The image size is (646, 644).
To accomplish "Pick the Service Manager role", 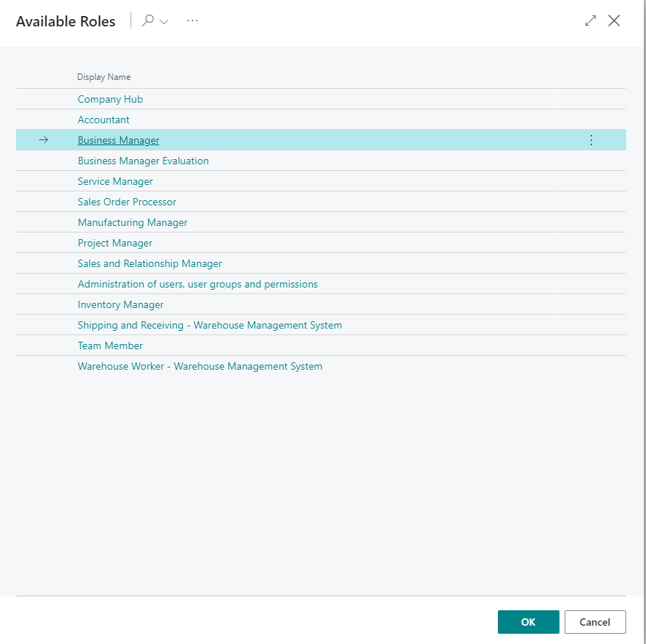I will [115, 181].
